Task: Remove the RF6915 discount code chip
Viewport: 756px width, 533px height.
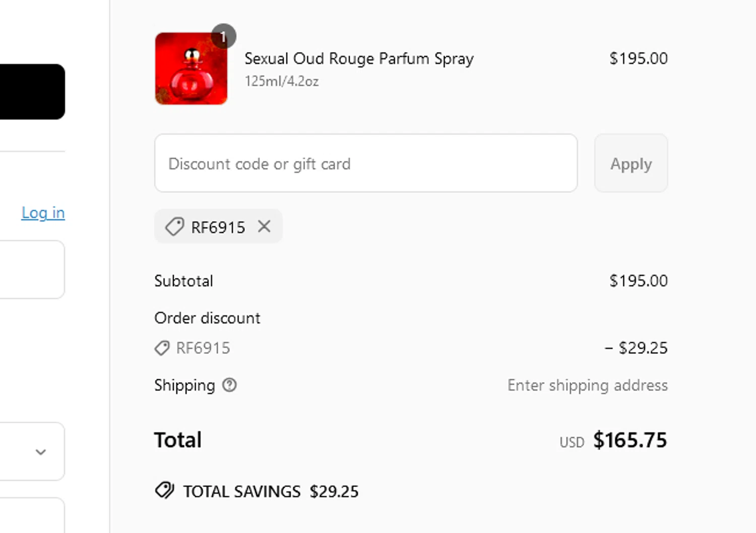Action: tap(264, 226)
